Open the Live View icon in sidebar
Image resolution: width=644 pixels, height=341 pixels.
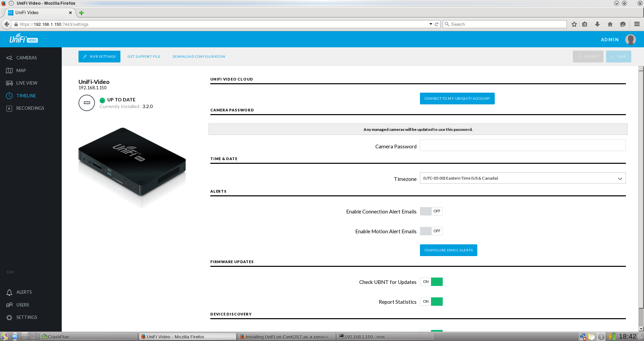click(9, 83)
